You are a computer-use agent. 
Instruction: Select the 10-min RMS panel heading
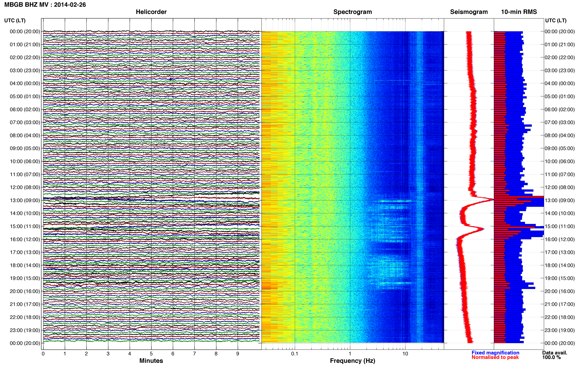[x=519, y=12]
